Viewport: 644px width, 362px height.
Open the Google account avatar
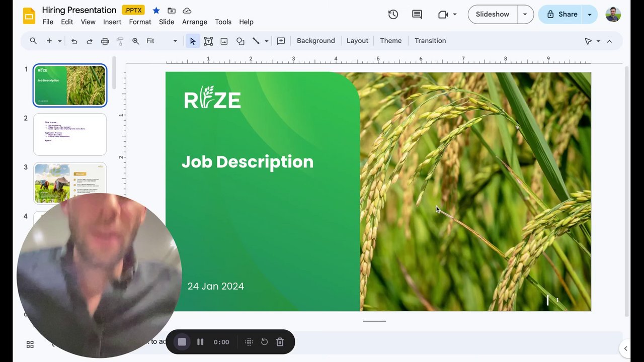(613, 15)
